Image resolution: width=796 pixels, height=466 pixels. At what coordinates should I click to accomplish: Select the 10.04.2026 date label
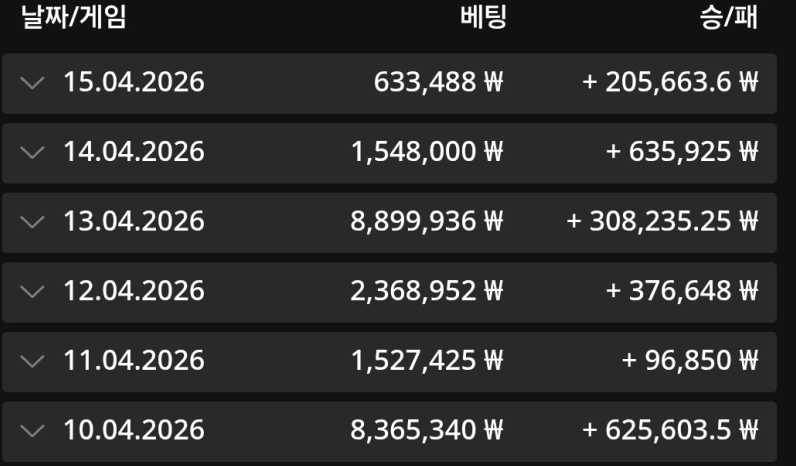tap(134, 430)
